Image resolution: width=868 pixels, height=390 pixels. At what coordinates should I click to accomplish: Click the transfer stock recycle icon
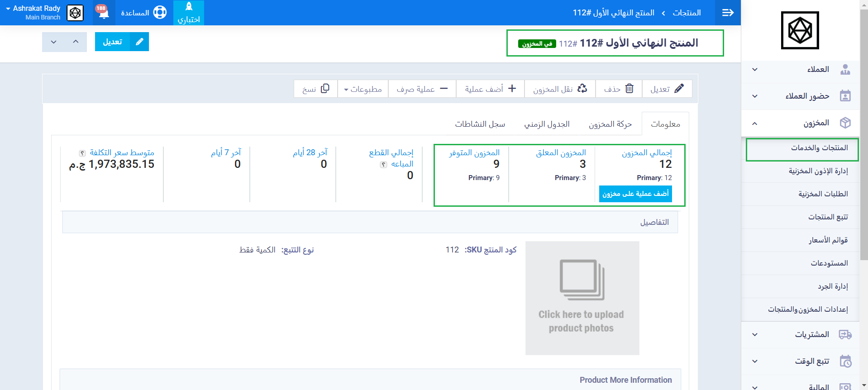(582, 89)
